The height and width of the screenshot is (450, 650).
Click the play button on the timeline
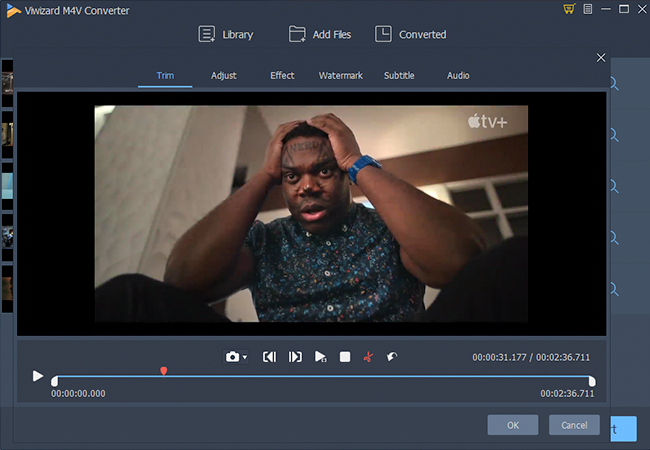(x=38, y=376)
